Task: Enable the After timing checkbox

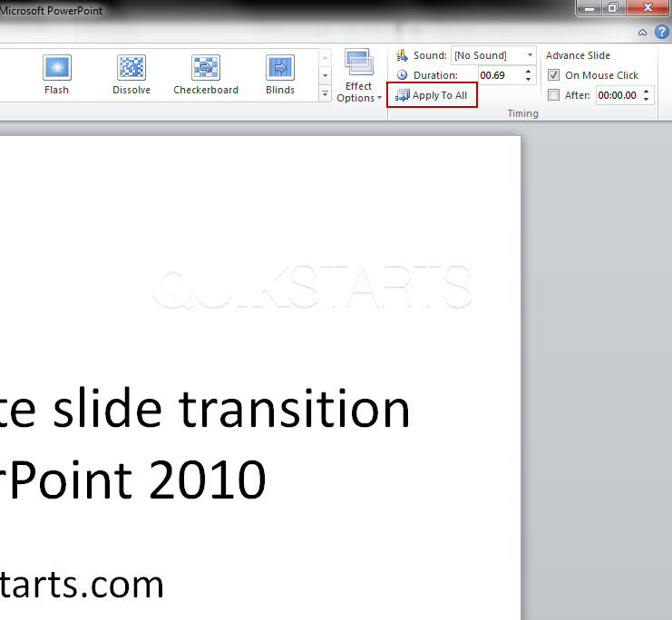Action: (553, 94)
